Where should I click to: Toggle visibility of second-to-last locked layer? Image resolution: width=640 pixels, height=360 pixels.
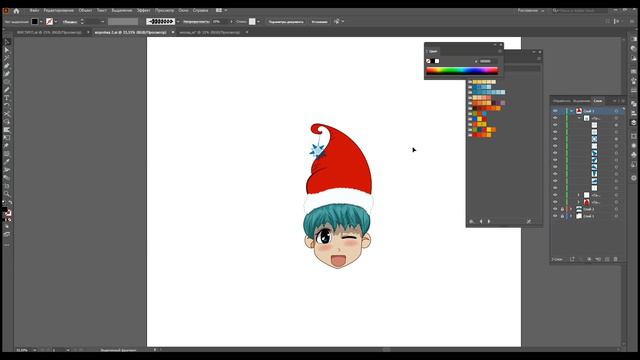[x=555, y=209]
